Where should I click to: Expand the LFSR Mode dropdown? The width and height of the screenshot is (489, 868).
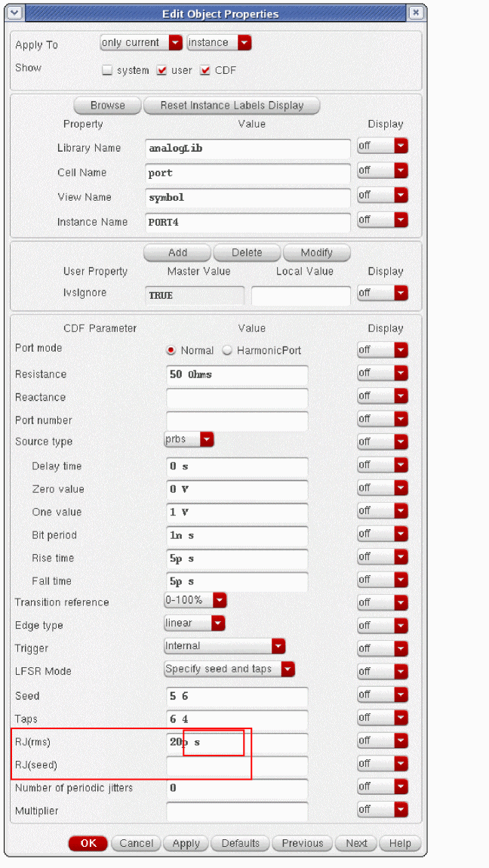[229, 669]
